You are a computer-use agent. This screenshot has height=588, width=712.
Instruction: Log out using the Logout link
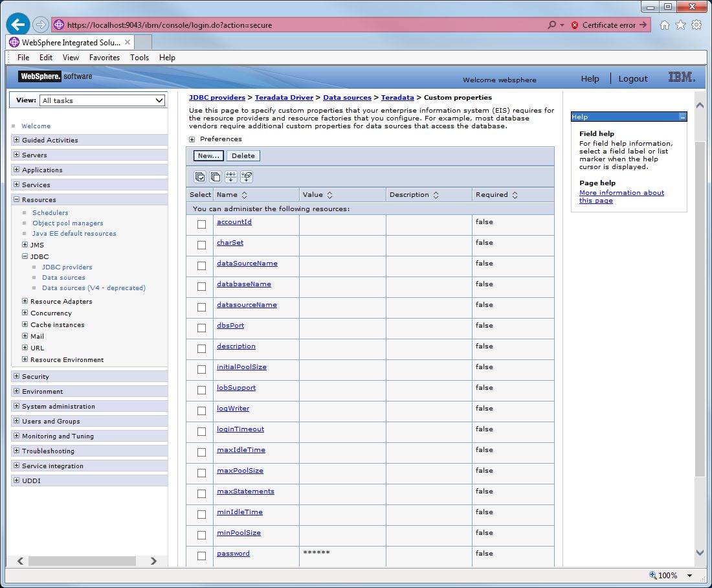pyautogui.click(x=633, y=78)
